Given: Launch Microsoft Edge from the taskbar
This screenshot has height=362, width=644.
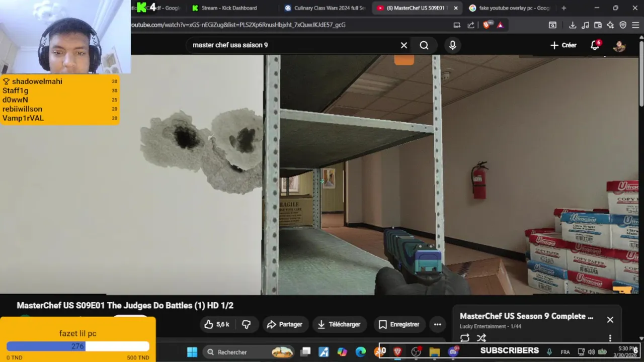Looking at the screenshot, I should [361, 352].
